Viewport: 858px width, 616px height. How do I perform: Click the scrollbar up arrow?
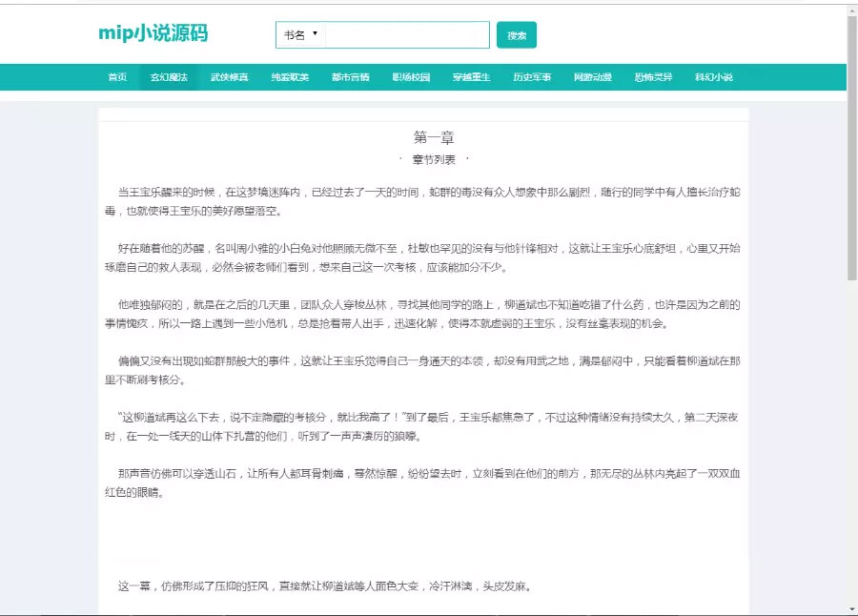pyautogui.click(x=851, y=10)
